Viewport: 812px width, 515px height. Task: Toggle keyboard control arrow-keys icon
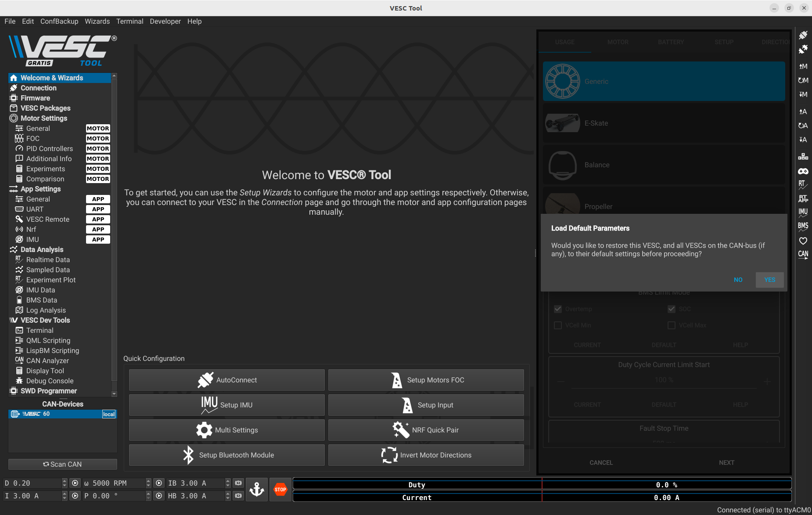[x=803, y=157]
